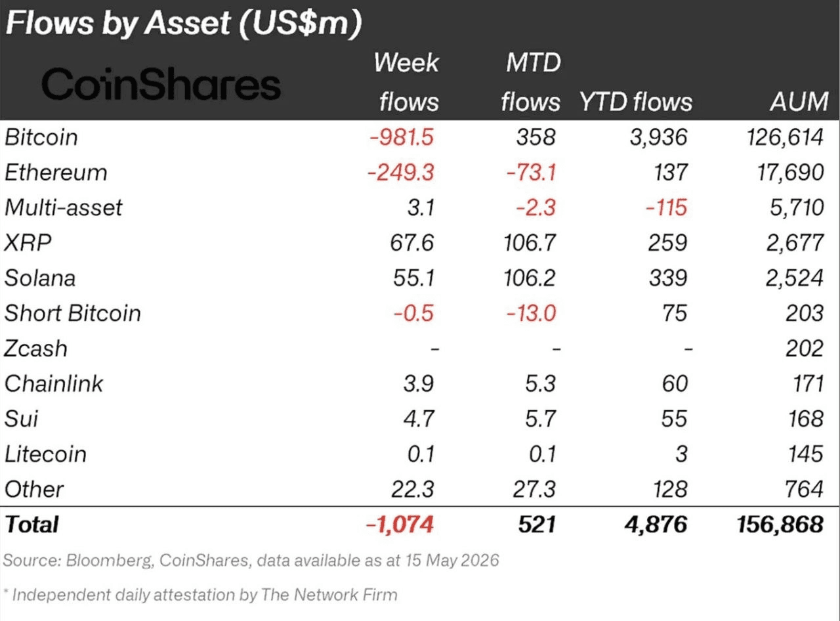Viewport: 840px width, 621px height.
Task: Select the Week flows column header
Action: (406, 82)
